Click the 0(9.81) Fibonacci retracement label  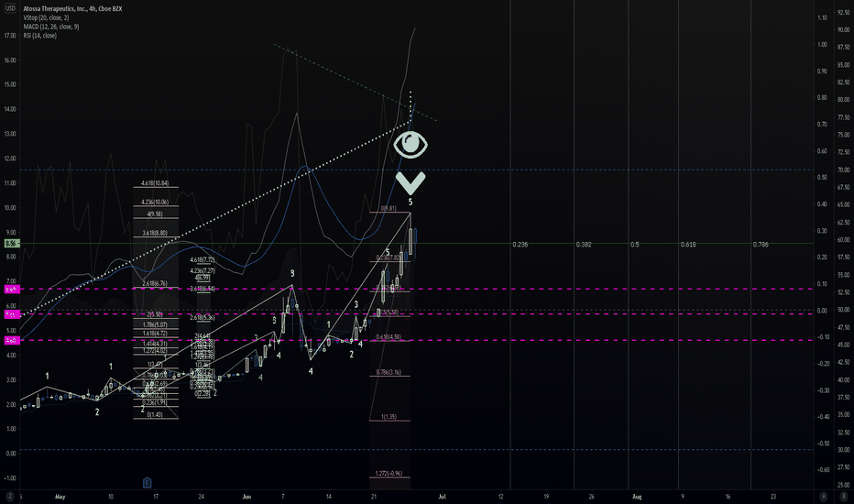coord(389,209)
